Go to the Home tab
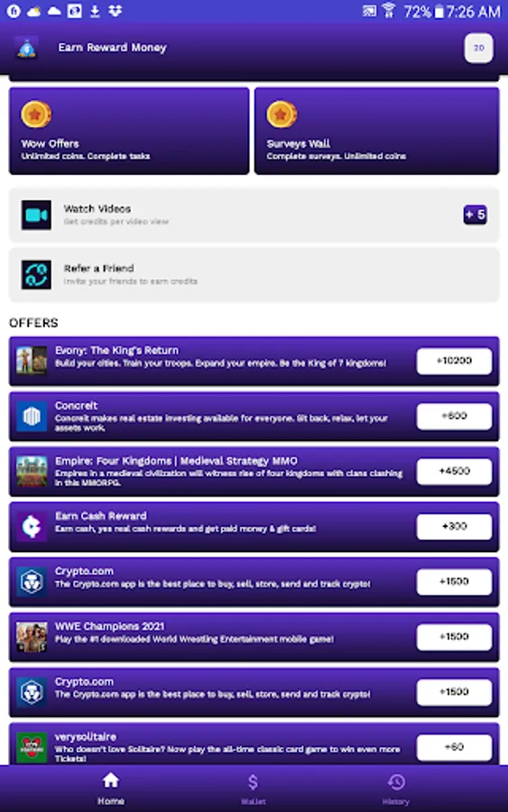 110,789
